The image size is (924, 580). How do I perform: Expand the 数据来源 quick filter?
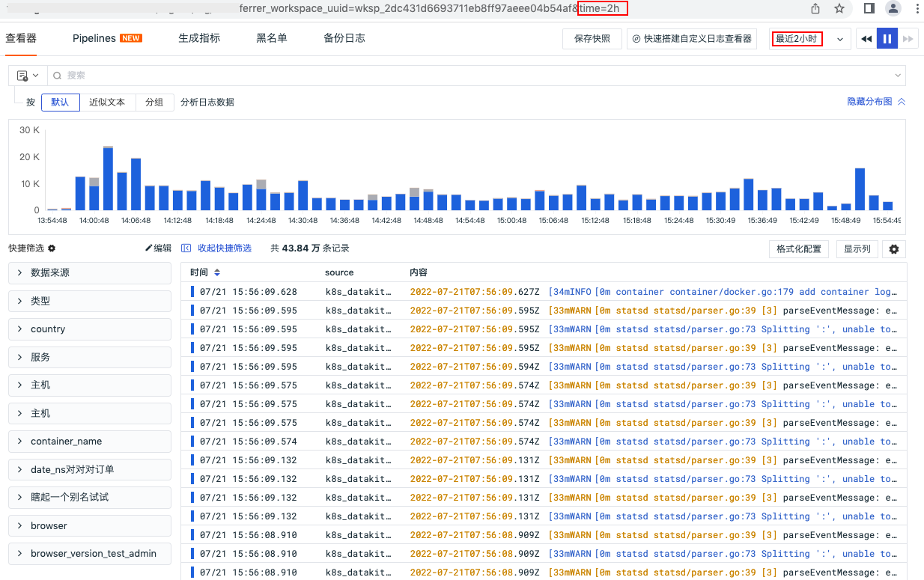[x=90, y=273]
